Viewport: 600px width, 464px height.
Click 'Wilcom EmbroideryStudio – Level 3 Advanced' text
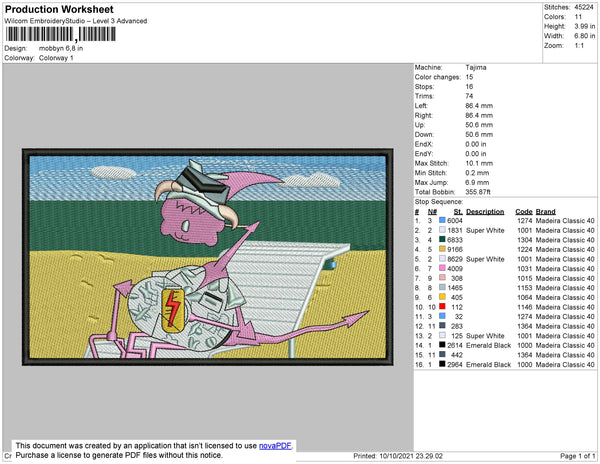[x=76, y=21]
